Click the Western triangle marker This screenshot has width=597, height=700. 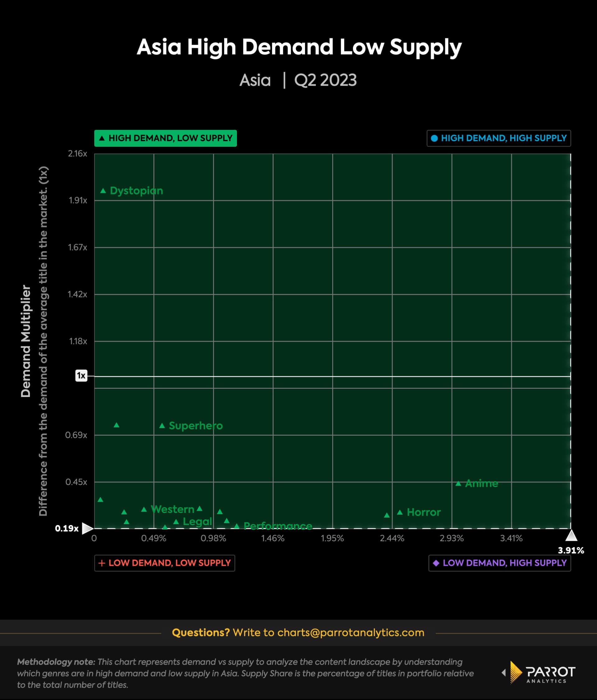pos(144,509)
